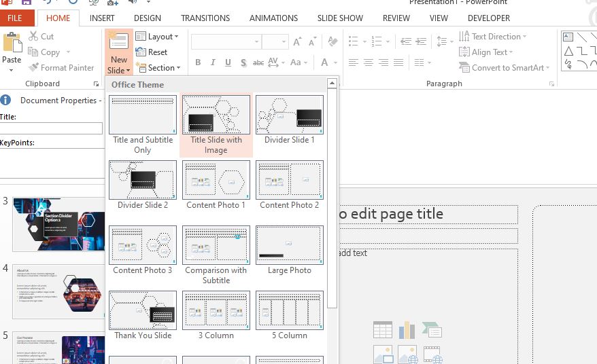Click the Cut scissors command

coord(41,37)
